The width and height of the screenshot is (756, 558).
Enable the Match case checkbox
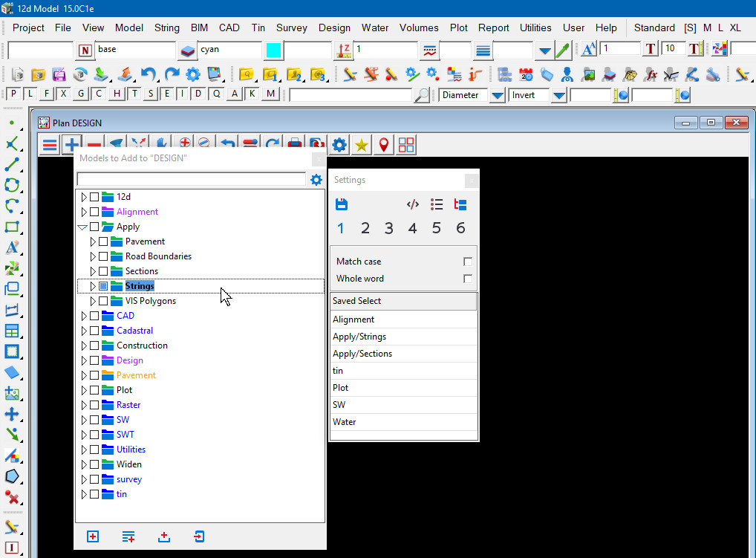point(467,262)
